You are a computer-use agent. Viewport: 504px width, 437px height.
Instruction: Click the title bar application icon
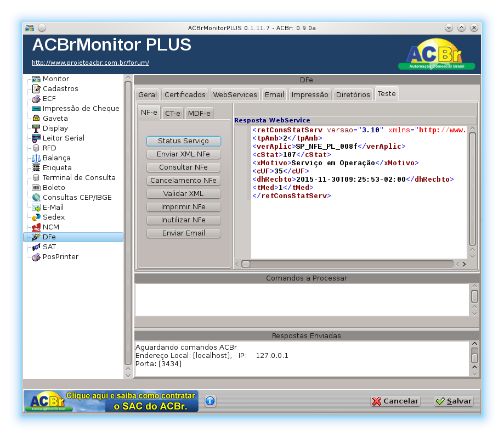coord(30,28)
